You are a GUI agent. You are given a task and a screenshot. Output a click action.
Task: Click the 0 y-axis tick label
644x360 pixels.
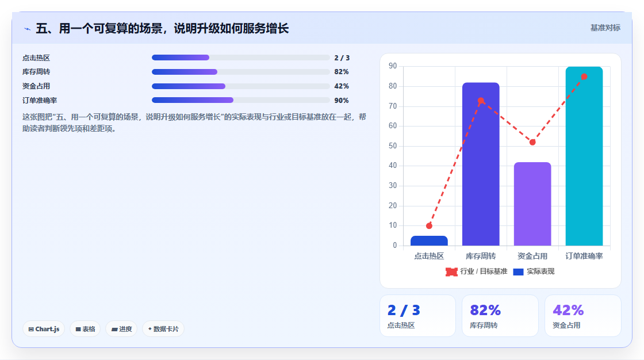click(394, 246)
